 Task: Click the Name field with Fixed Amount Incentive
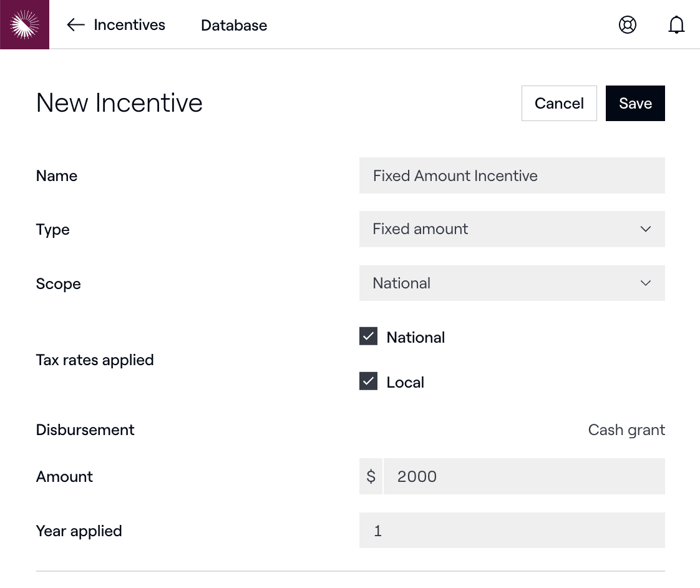pyautogui.click(x=512, y=176)
